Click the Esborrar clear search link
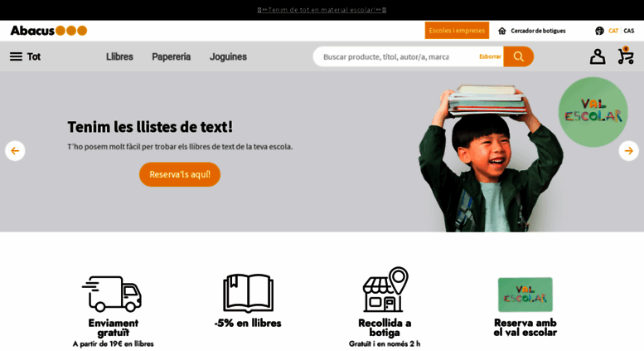 coord(490,56)
